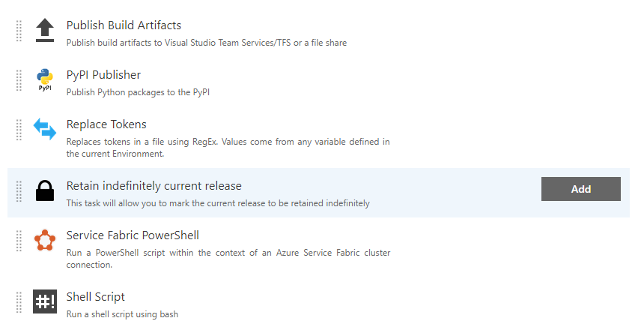
Task: Click the Shell Script hash-bang icon
Action: (x=45, y=301)
